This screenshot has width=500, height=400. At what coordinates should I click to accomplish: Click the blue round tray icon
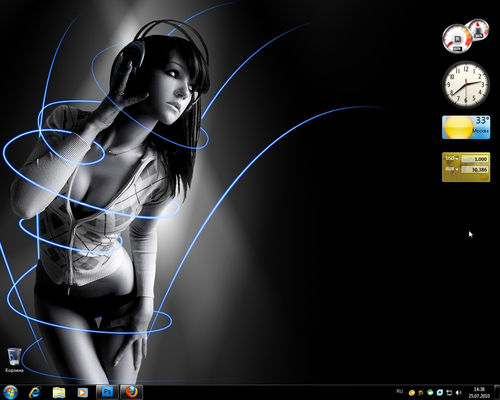440,393
